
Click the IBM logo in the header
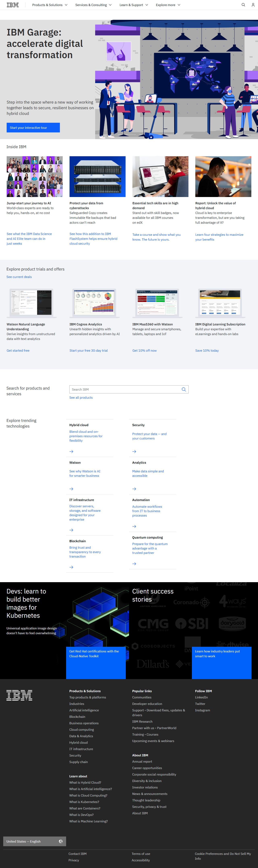12,5
